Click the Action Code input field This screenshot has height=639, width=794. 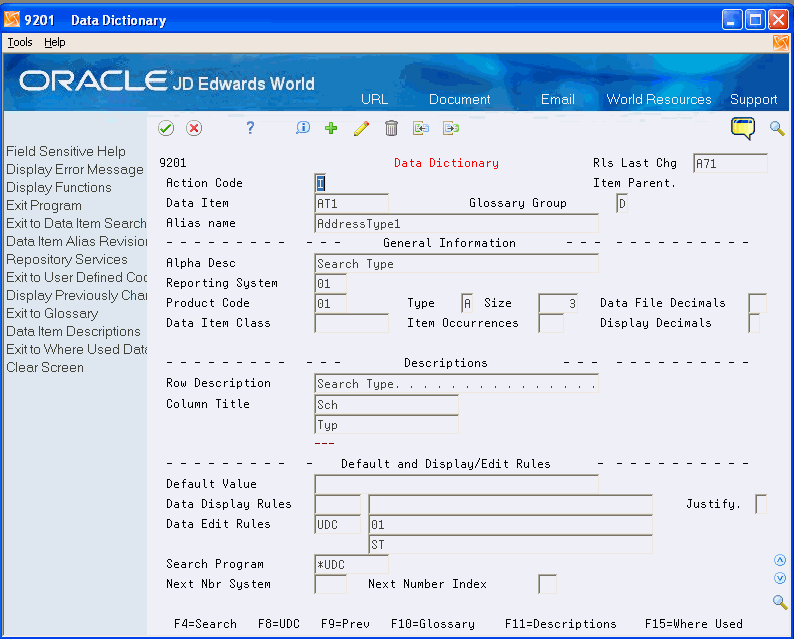(321, 183)
